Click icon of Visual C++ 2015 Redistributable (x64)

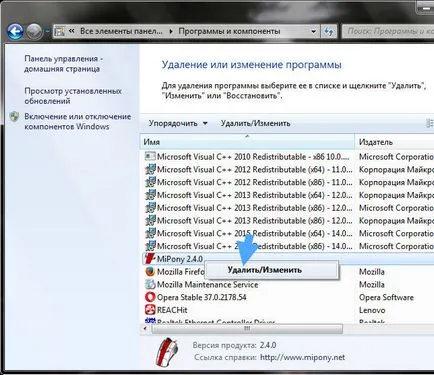(x=150, y=233)
